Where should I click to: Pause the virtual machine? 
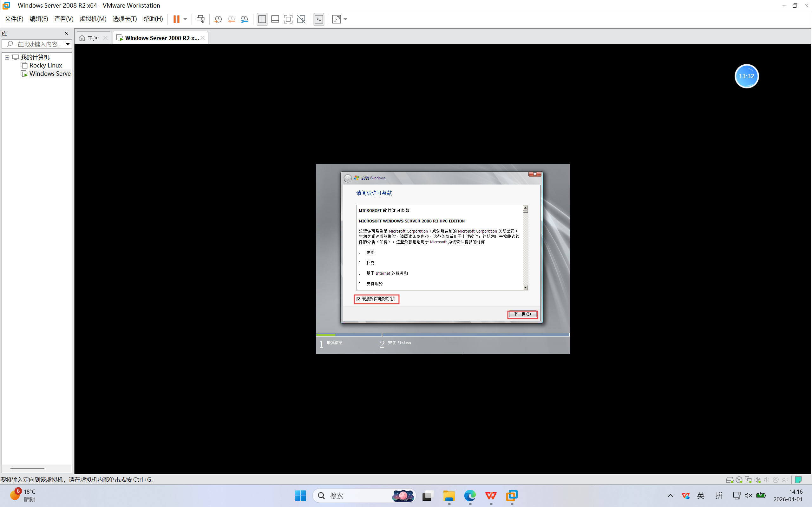point(176,19)
